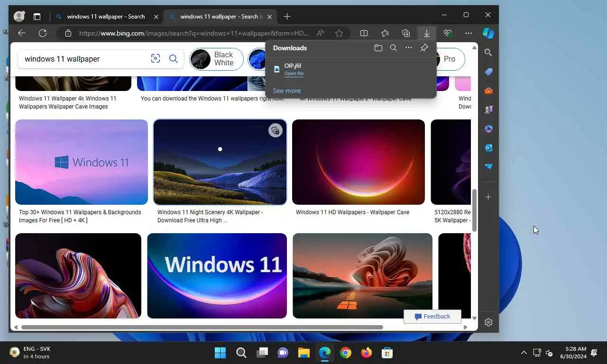Click the vertical page scrollbar thumb
The height and width of the screenshot is (364, 607).
474,210
